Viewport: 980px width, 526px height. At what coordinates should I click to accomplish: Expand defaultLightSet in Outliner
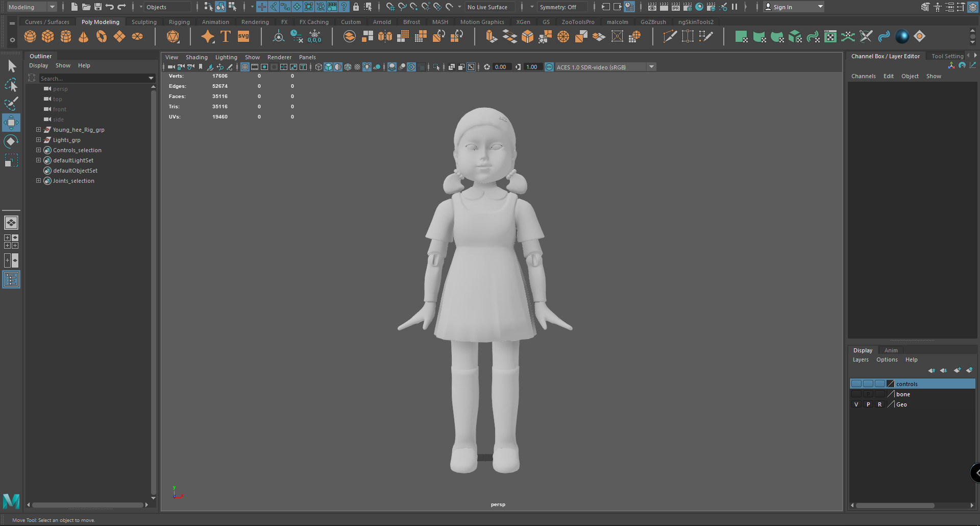[38, 160]
